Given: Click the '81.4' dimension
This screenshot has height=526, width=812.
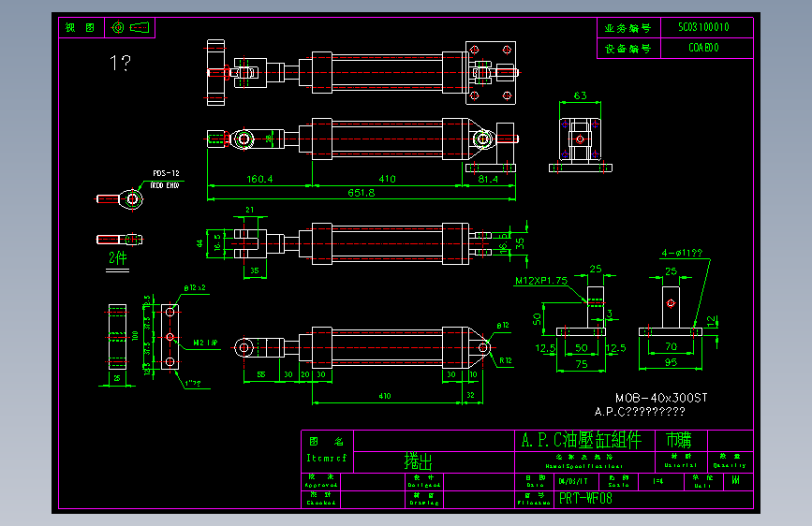Looking at the screenshot, I should click(x=488, y=179).
